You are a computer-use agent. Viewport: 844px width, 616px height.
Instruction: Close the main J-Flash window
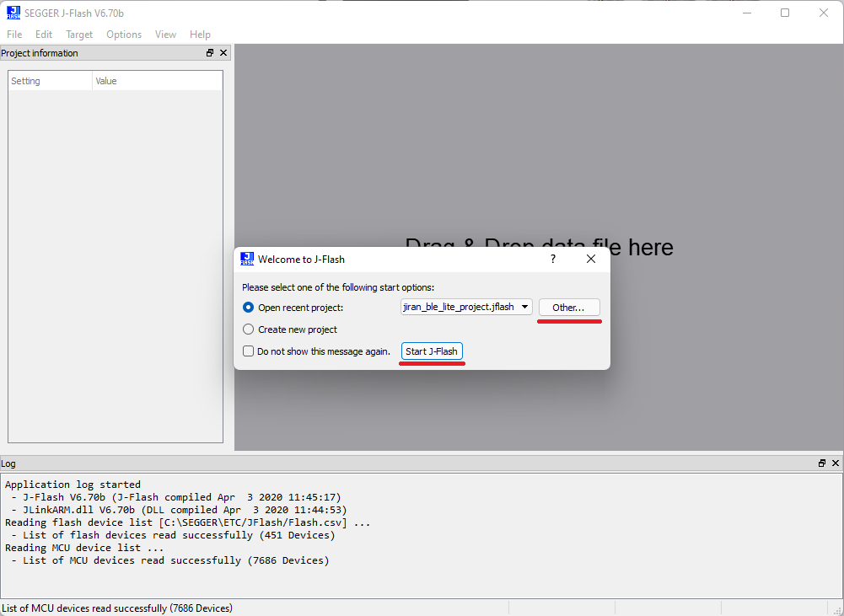824,13
